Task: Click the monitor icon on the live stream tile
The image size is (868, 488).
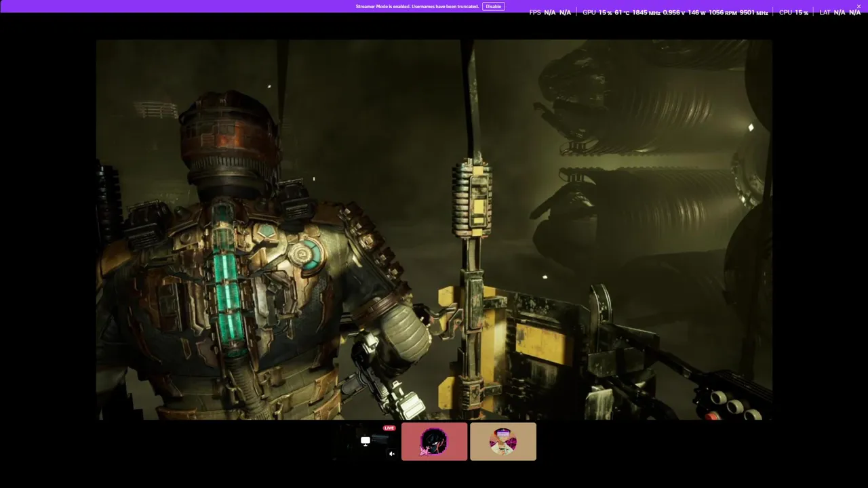Action: [366, 441]
